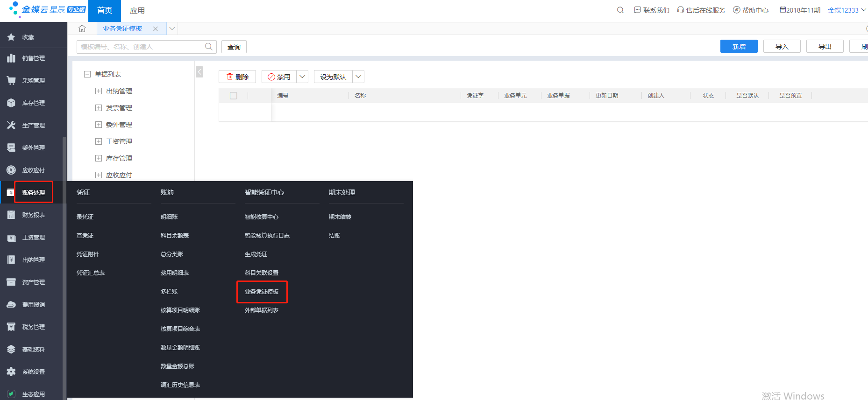Click the 导出 button
Image resolution: width=868 pixels, height=400 pixels.
coord(825,46)
